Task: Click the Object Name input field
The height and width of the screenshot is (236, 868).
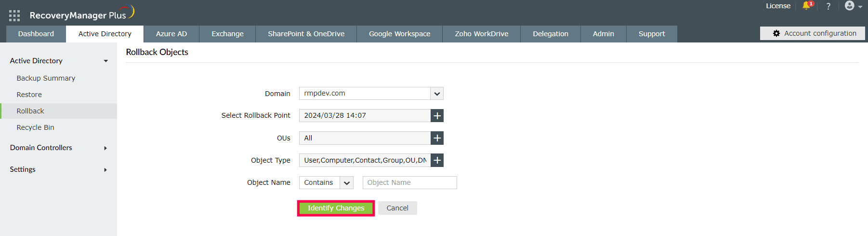Action: point(409,182)
